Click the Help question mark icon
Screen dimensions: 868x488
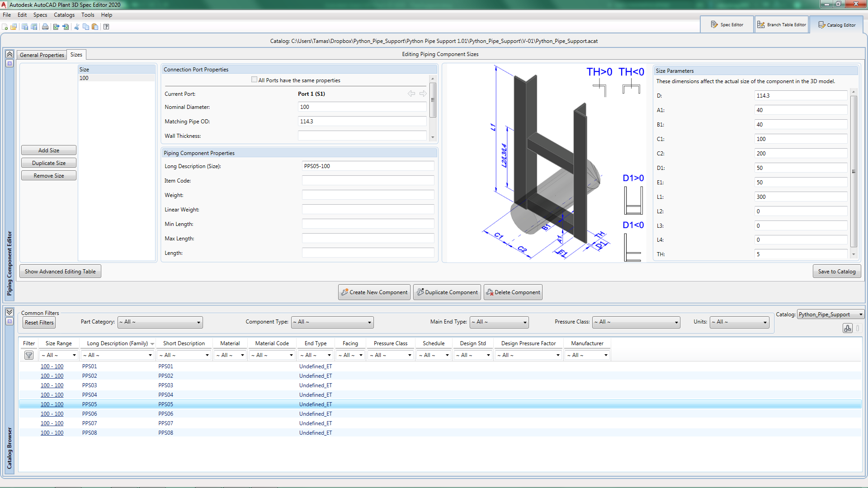[106, 27]
